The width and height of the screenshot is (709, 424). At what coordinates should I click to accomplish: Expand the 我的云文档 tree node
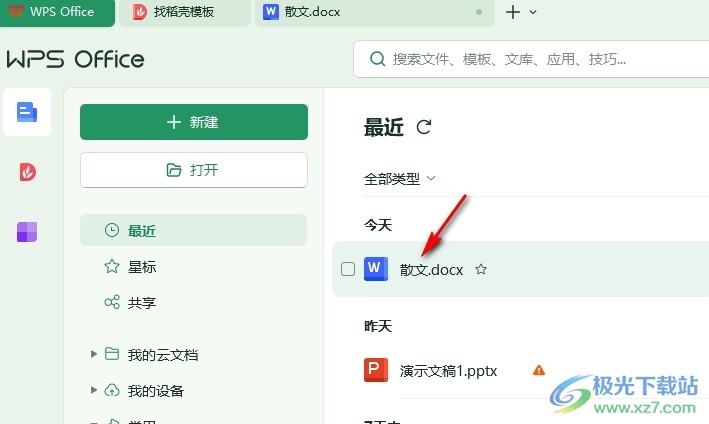pyautogui.click(x=94, y=354)
